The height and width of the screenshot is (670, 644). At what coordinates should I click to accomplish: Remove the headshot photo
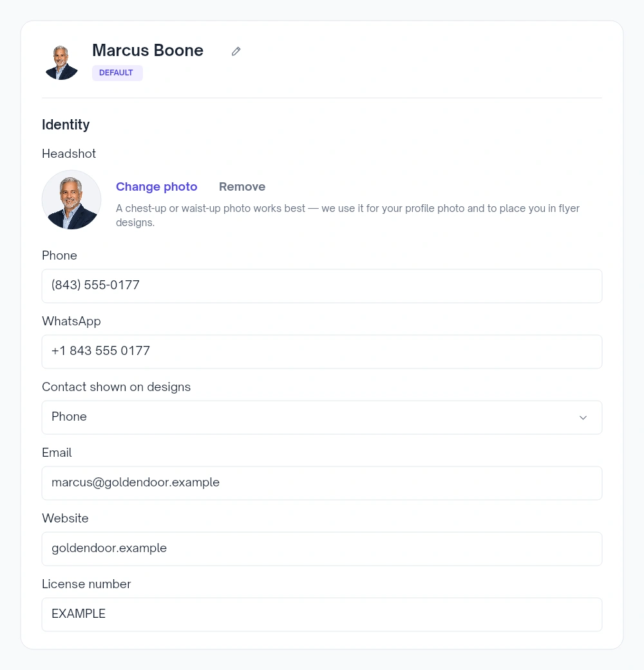pyautogui.click(x=242, y=187)
